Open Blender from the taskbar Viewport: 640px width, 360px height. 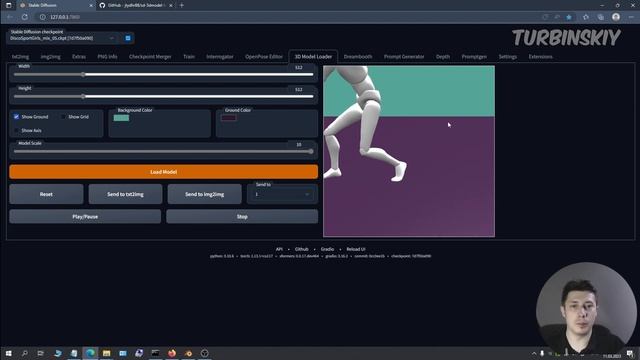coord(188,353)
